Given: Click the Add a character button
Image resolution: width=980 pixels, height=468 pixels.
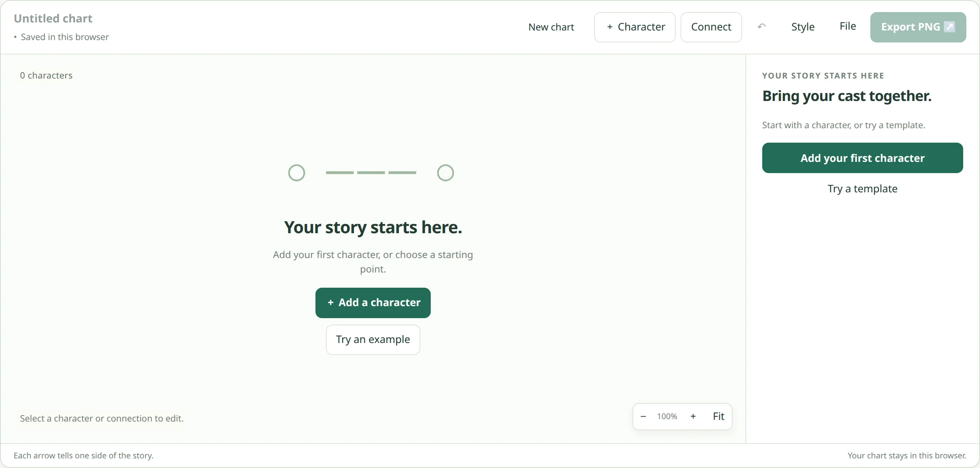Looking at the screenshot, I should tap(373, 303).
